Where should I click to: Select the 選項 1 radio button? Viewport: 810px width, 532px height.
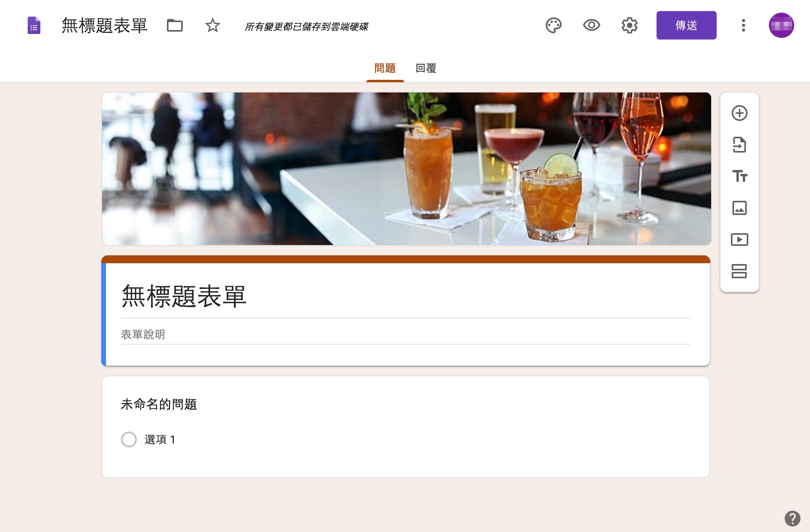click(x=129, y=440)
